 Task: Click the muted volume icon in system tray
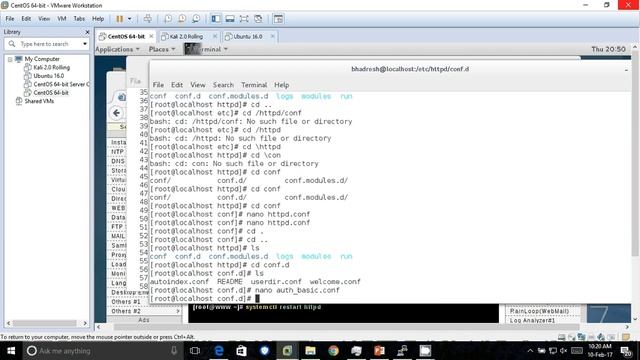click(x=564, y=351)
